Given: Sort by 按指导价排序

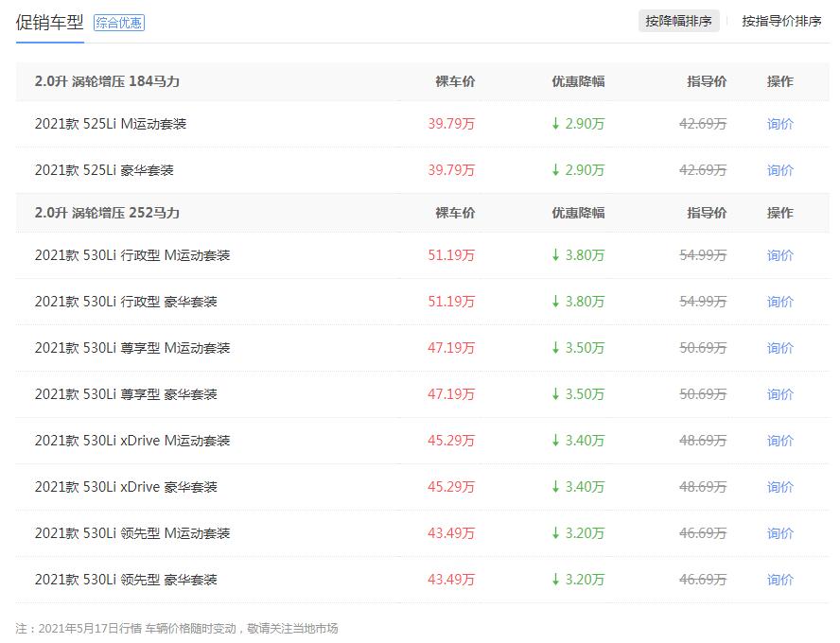Looking at the screenshot, I should (781, 21).
